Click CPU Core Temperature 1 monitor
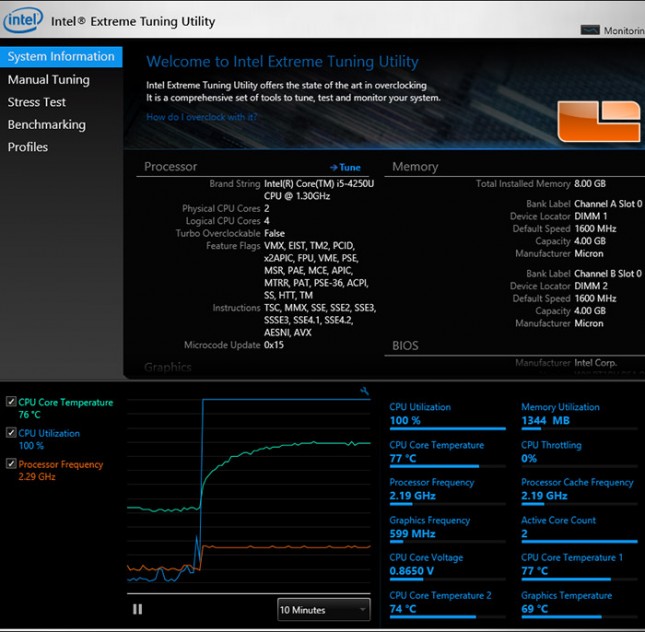The height and width of the screenshot is (632, 645). click(579, 567)
